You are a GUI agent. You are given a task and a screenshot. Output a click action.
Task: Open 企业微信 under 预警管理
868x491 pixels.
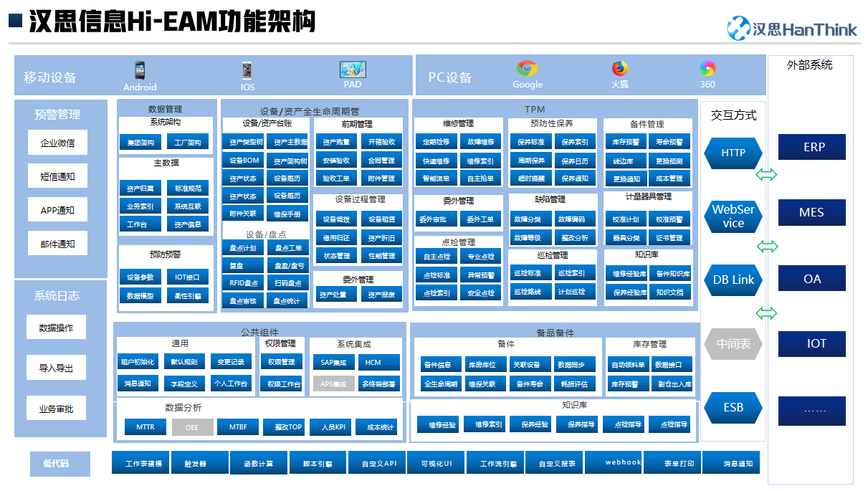(57, 143)
